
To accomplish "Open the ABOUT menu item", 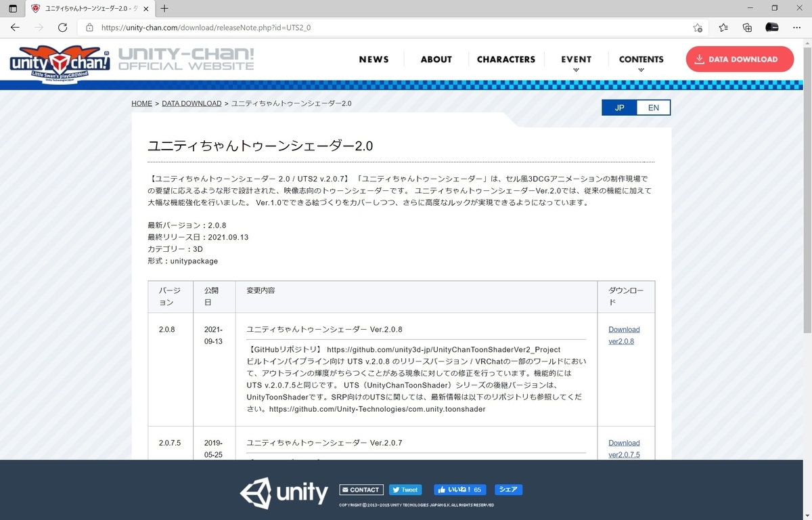I will 436,60.
